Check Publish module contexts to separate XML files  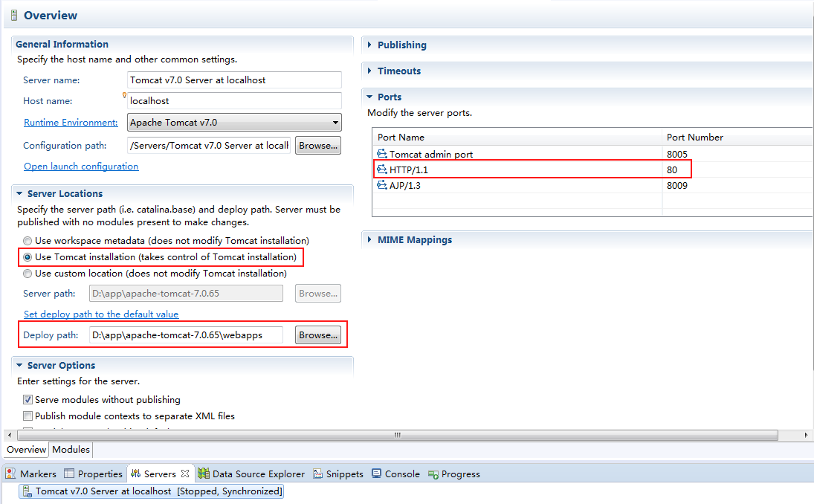click(x=28, y=416)
